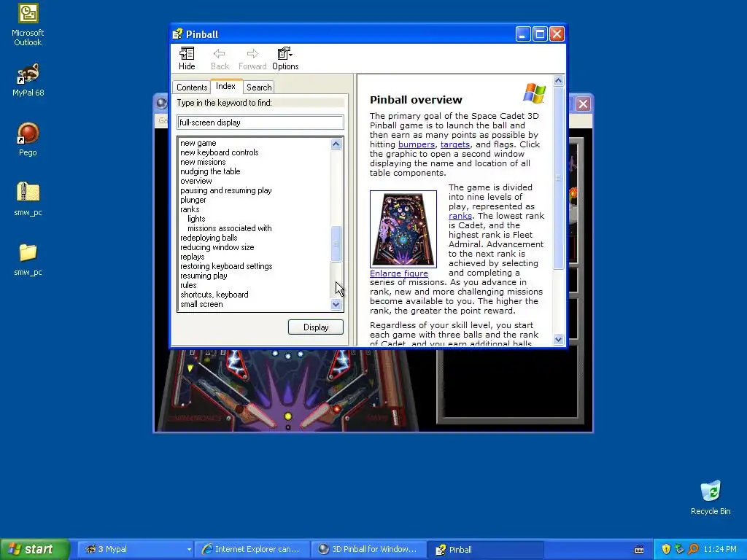Switch to Internet Explorer taskbar button
Viewport: 747px width, 560px height.
pyautogui.click(x=252, y=549)
